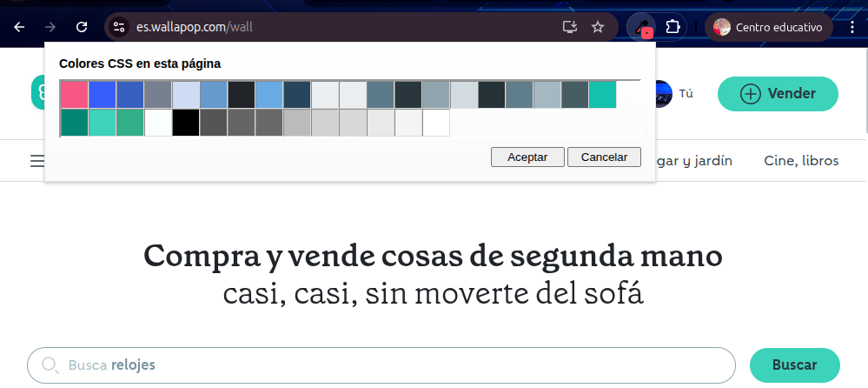Reload the Wallapop page
The width and height of the screenshot is (868, 388).
point(82,27)
